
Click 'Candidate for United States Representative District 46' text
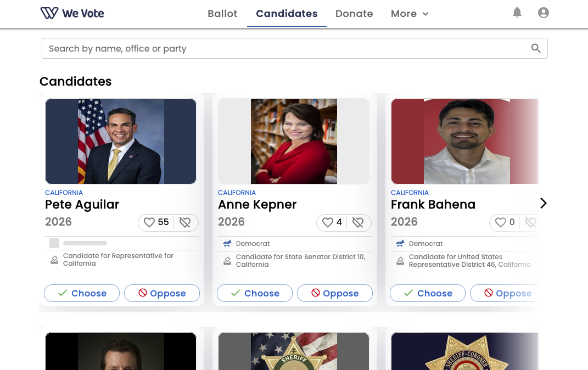[x=469, y=261]
